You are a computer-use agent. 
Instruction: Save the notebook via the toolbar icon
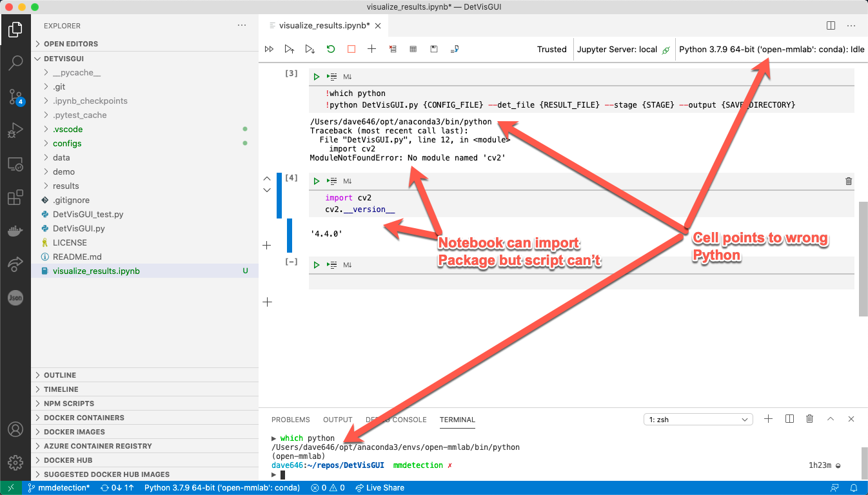coord(433,48)
